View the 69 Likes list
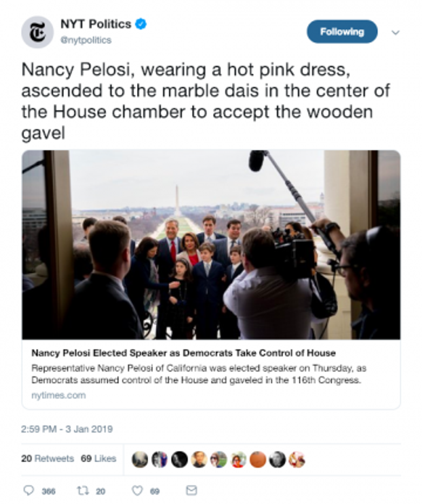 coord(98,459)
